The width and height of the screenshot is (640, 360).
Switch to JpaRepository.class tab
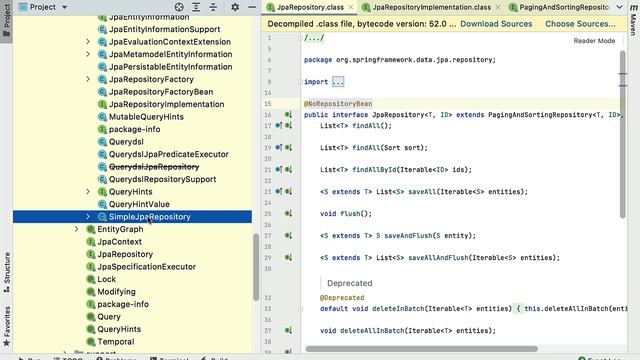(310, 7)
